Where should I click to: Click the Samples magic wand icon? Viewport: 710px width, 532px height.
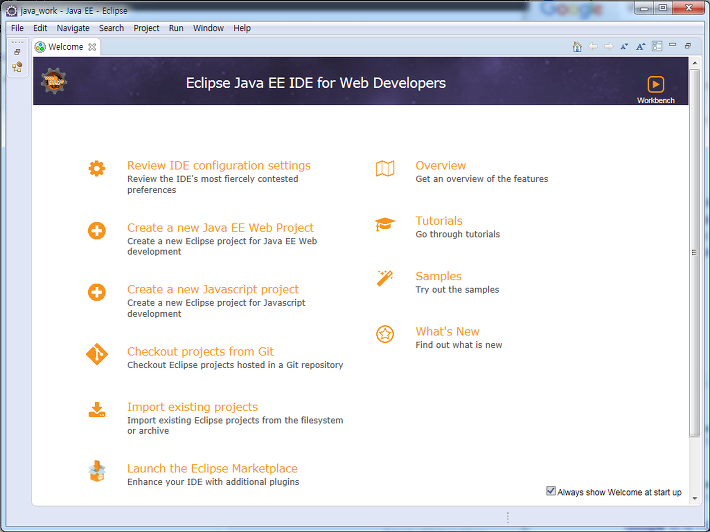(x=385, y=278)
